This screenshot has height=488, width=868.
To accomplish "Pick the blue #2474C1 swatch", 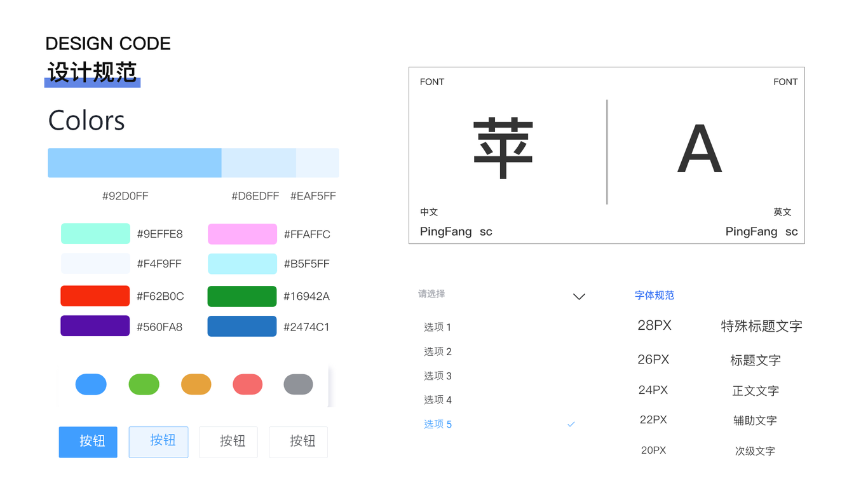I will click(242, 326).
